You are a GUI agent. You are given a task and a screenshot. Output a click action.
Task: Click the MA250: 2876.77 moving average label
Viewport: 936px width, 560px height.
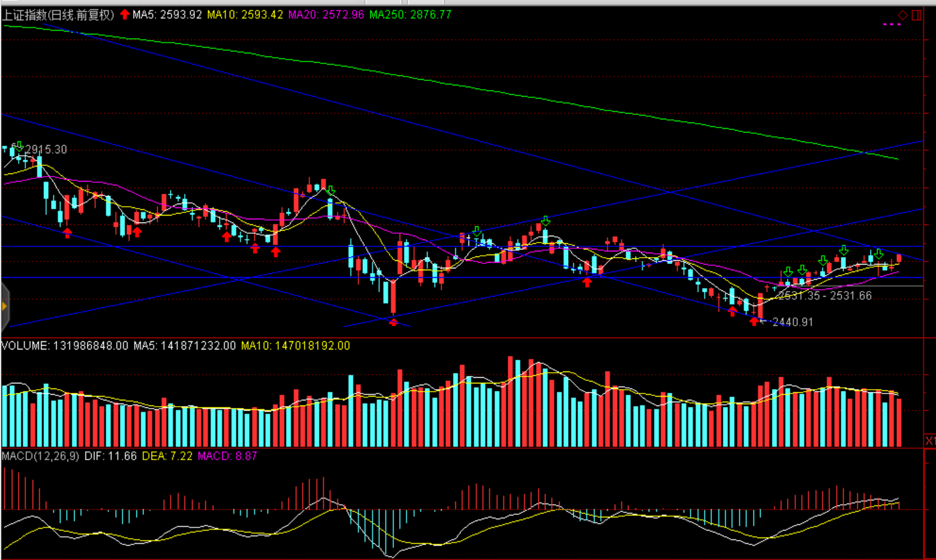coord(410,14)
